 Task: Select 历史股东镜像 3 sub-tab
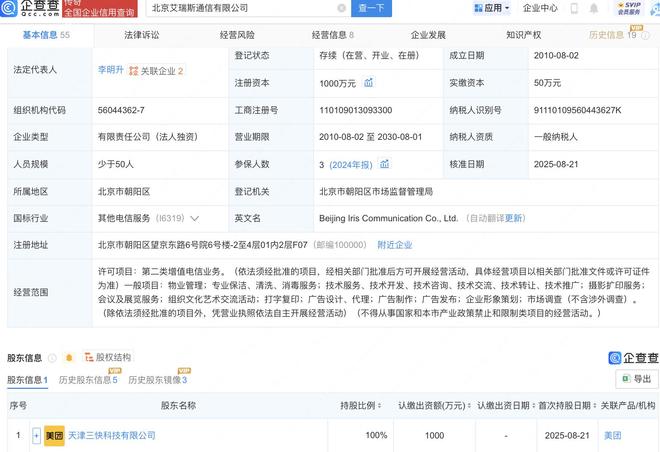[x=157, y=380]
